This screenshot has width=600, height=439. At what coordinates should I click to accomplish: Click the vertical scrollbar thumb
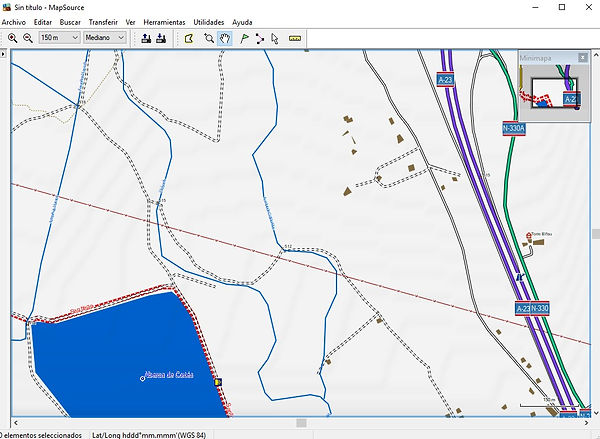(x=596, y=233)
